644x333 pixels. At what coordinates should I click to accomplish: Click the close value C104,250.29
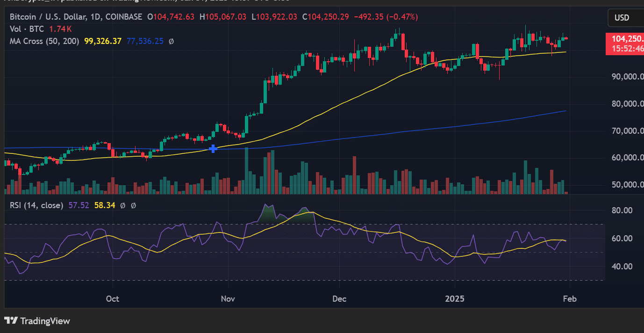coord(326,17)
